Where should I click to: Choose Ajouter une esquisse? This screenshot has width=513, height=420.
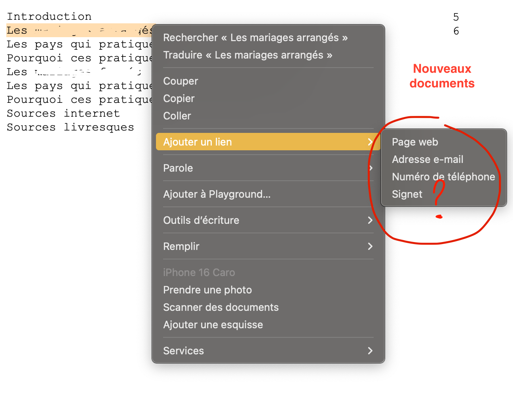coord(213,325)
